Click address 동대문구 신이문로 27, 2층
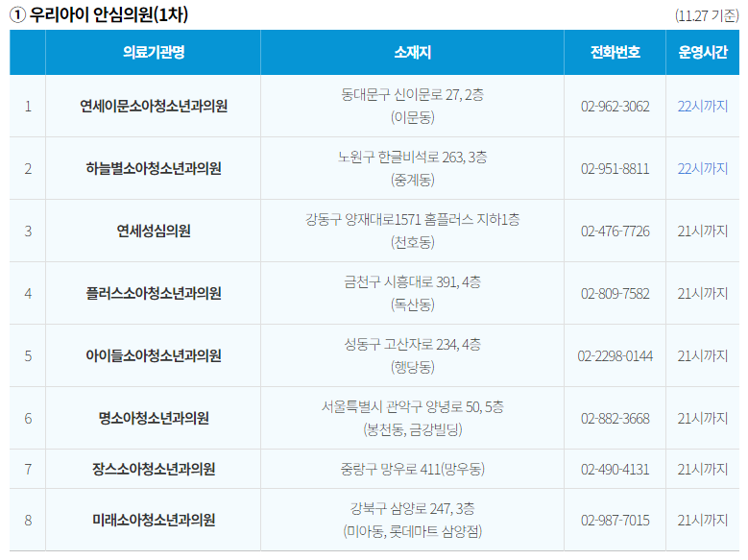This screenshot has width=748, height=560. [x=412, y=94]
